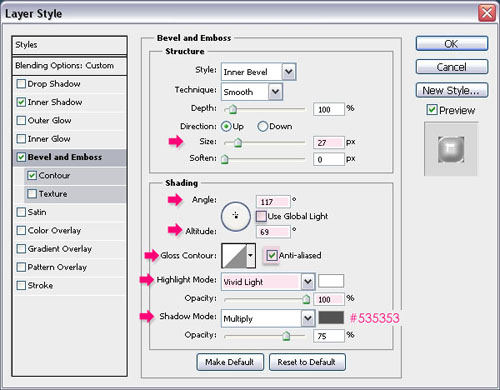
Task: Select the Up direction radio button
Action: click(227, 126)
